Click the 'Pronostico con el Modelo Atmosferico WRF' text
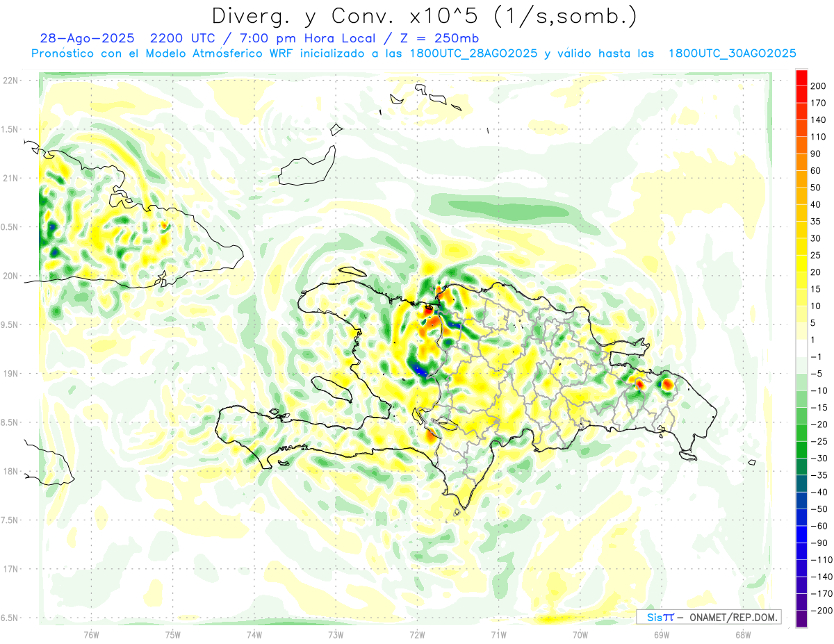The image size is (834, 644). click(x=163, y=53)
